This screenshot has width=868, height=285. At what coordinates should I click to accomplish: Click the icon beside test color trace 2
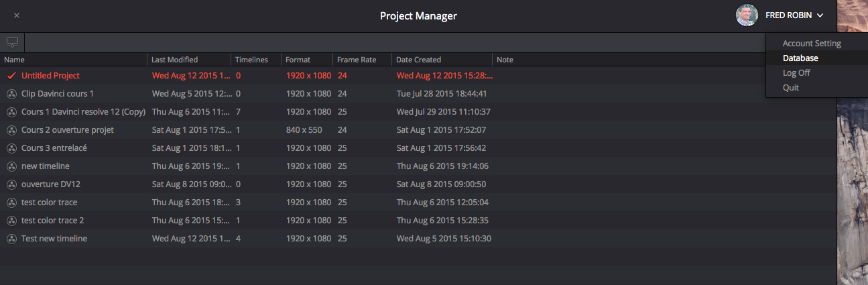click(x=11, y=221)
